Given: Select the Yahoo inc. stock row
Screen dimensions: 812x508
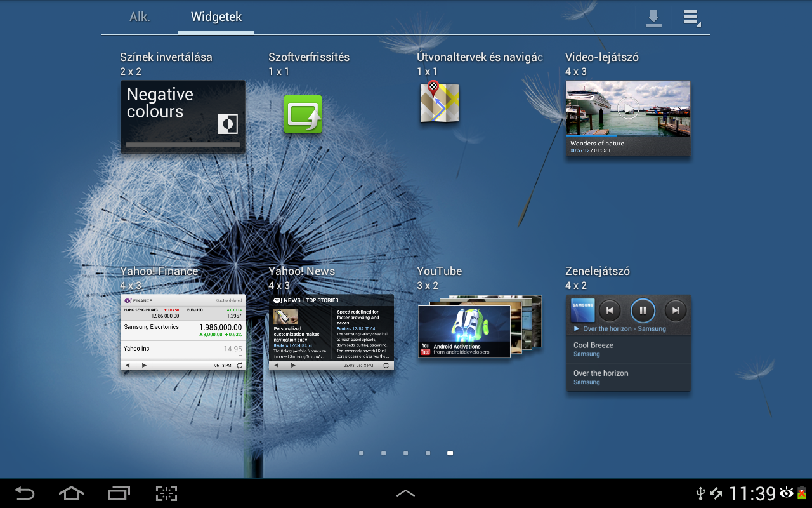Looking at the screenshot, I should (183, 349).
